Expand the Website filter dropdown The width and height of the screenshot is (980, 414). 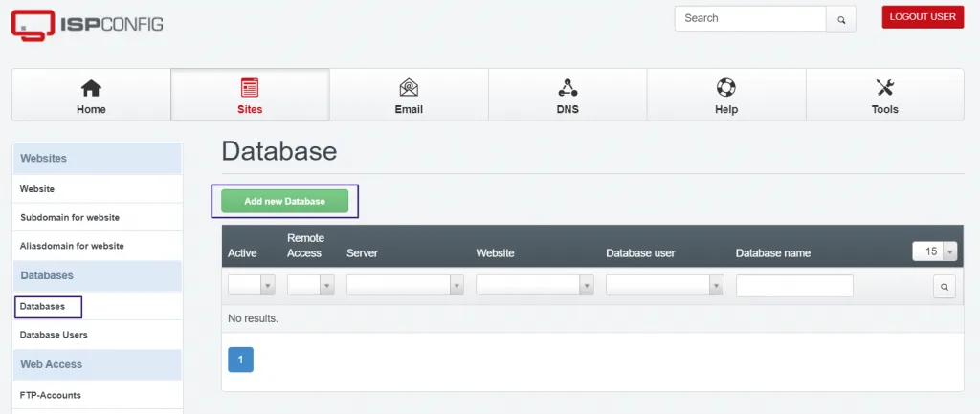point(534,285)
